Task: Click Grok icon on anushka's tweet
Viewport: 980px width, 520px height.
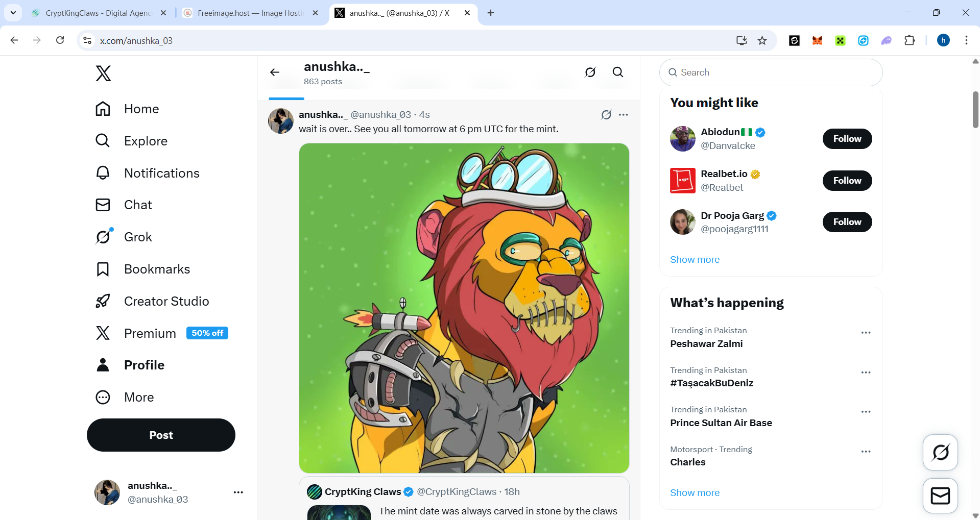Action: [606, 115]
